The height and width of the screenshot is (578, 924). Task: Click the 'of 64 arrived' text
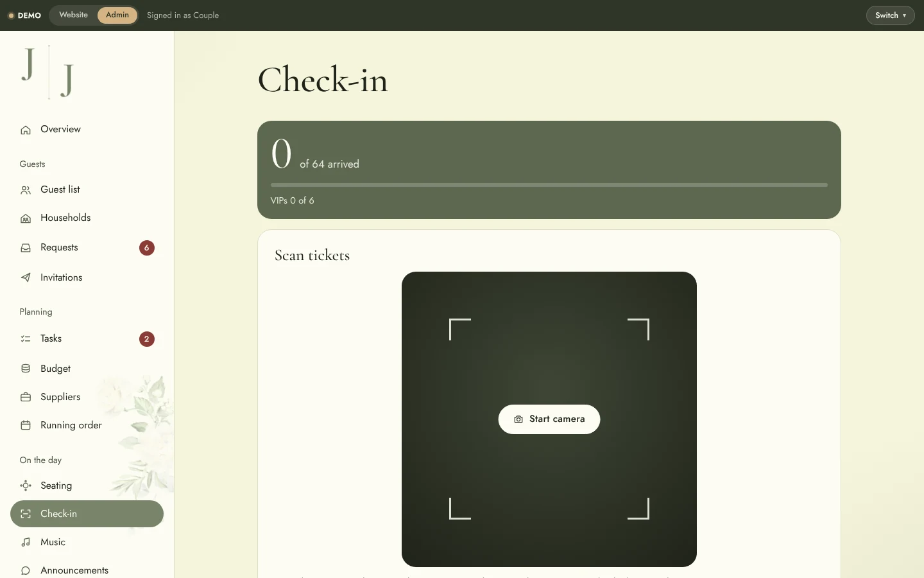pyautogui.click(x=329, y=164)
